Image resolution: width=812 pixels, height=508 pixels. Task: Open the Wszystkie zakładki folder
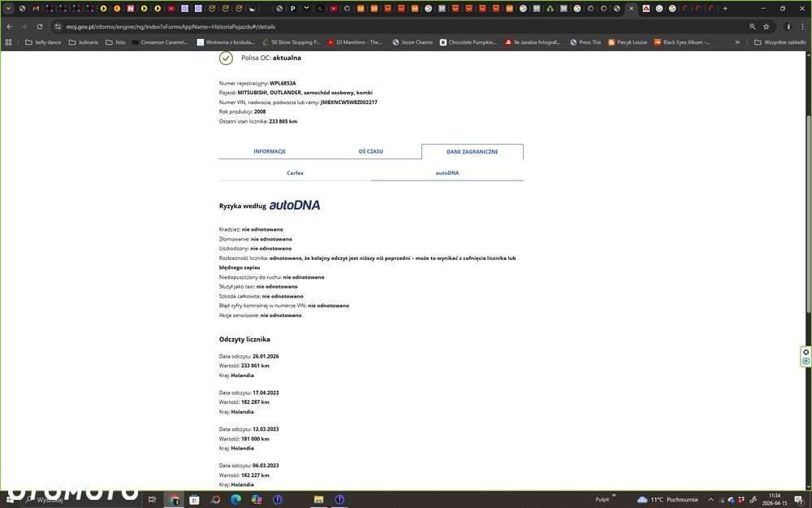click(x=780, y=42)
